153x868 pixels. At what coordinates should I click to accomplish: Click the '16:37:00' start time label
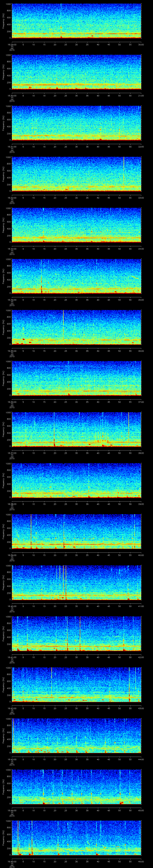tap(12, 453)
